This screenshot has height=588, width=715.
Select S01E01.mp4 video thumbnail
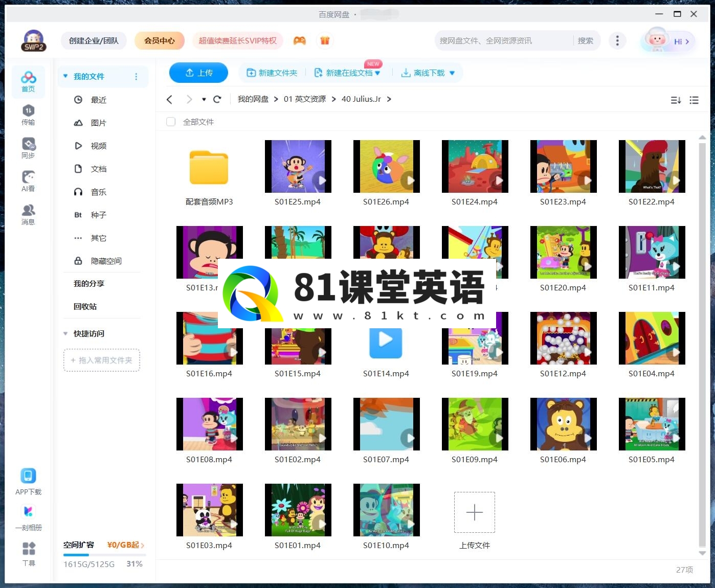(298, 510)
